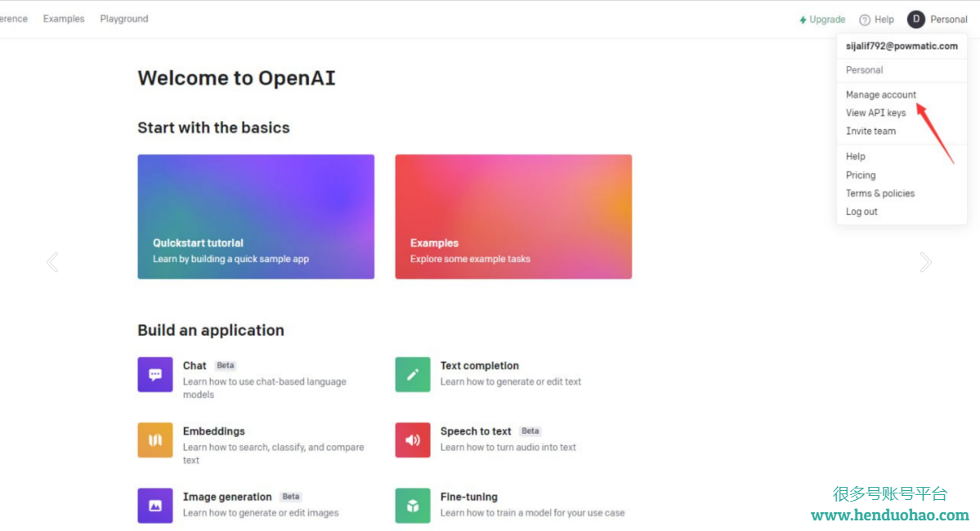This screenshot has height=531, width=980.
Task: Open the Examples top navigation tab
Action: click(x=64, y=19)
